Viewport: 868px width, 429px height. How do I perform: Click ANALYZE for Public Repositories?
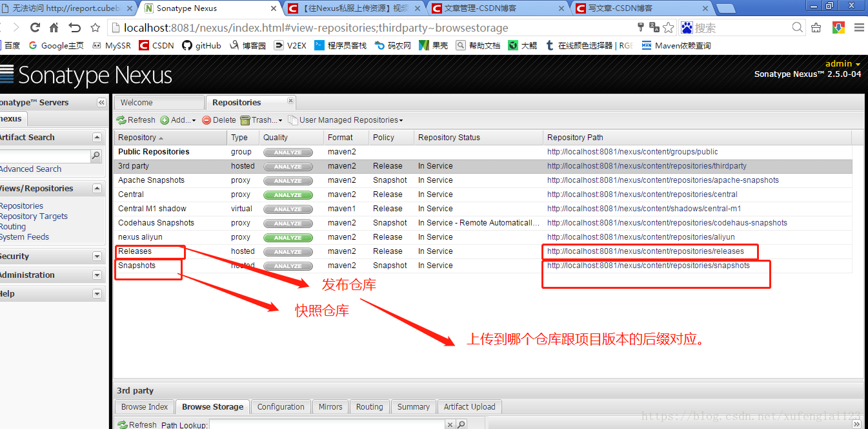288,152
